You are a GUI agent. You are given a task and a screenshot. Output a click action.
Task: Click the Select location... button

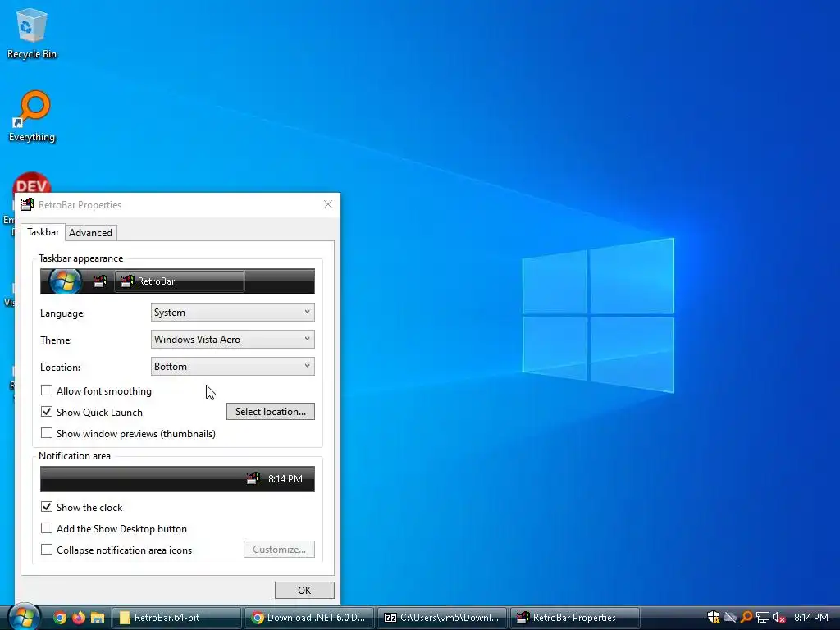(271, 412)
